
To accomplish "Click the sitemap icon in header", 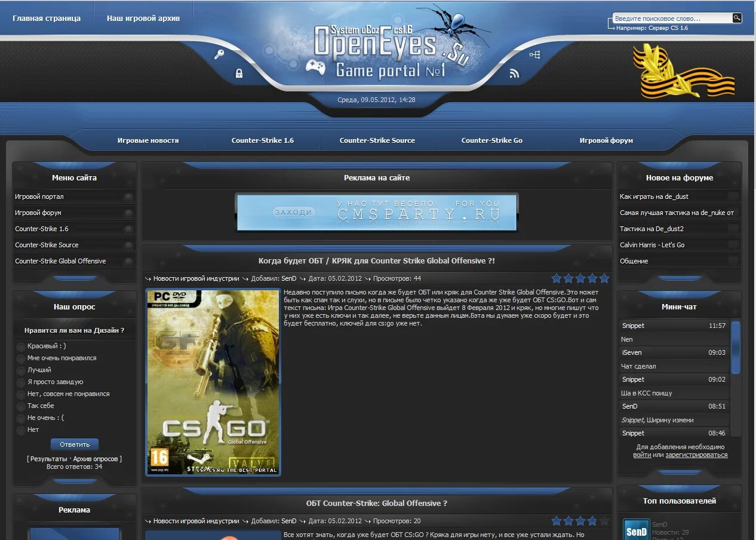I will coord(534,54).
